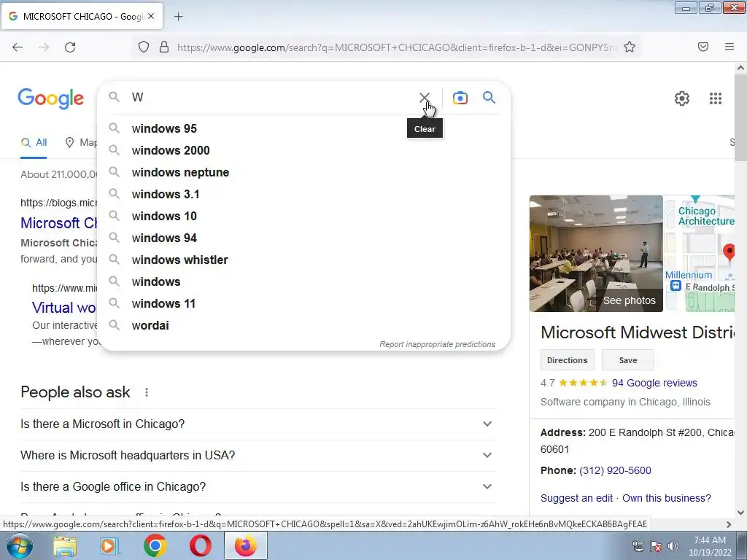Go forward with browser forward arrow
The width and height of the screenshot is (747, 560).
(44, 47)
